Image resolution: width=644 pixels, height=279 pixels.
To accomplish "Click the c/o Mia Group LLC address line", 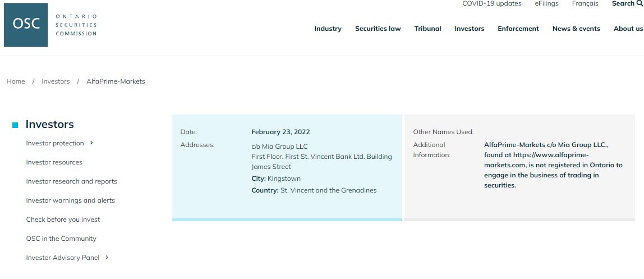I will pyautogui.click(x=279, y=147).
